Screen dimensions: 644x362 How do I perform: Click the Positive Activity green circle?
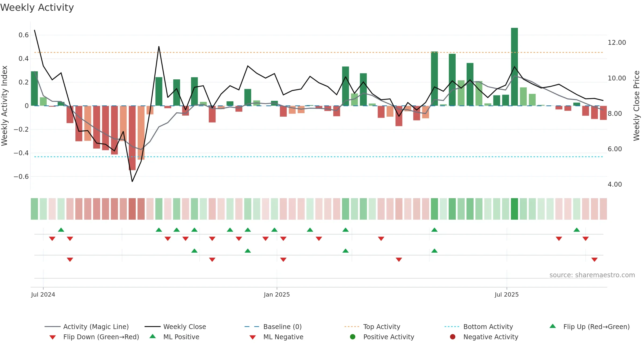pos(353,337)
